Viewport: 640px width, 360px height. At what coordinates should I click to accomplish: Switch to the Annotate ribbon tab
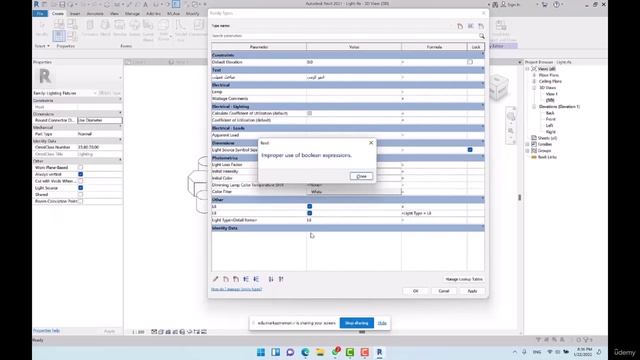(95, 13)
